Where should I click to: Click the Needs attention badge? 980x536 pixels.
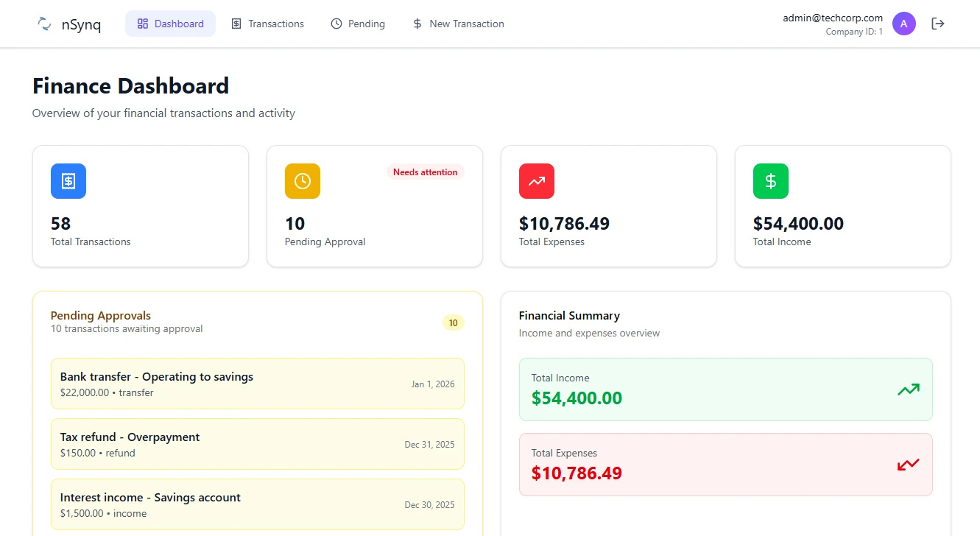425,172
